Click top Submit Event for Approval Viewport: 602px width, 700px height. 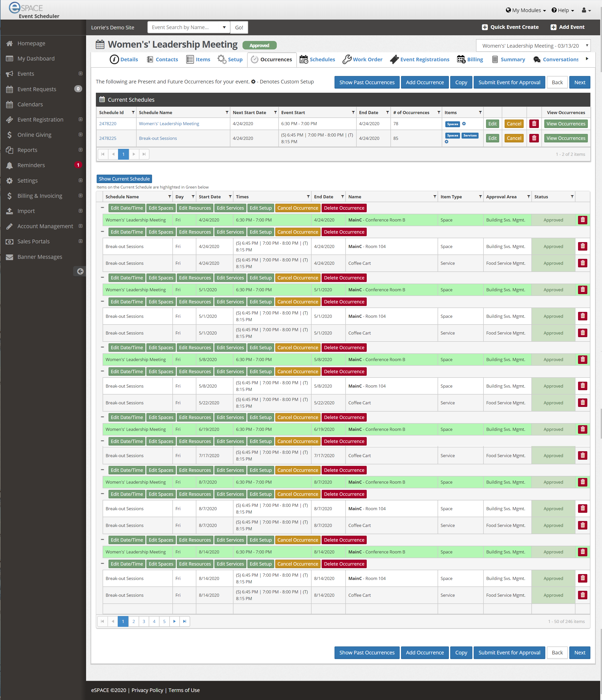coord(509,82)
